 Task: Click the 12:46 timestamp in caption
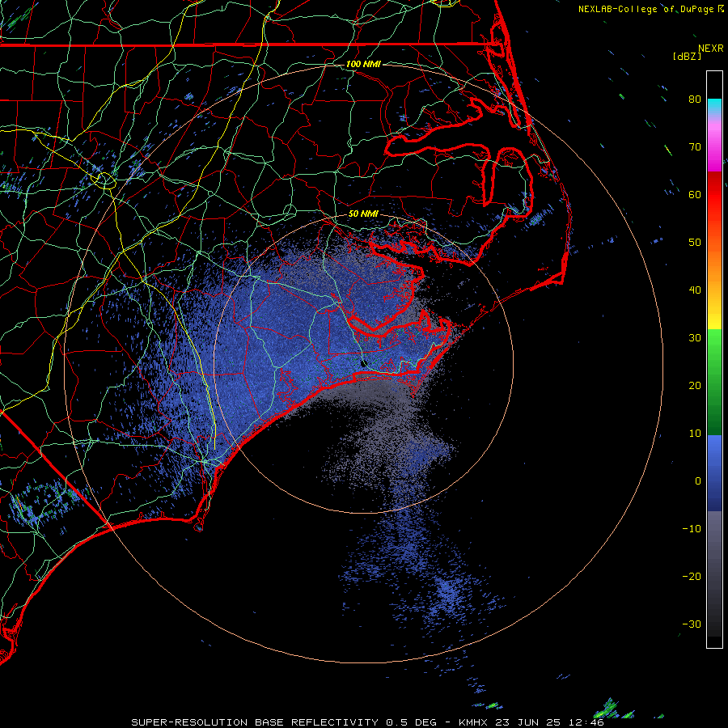click(588, 722)
